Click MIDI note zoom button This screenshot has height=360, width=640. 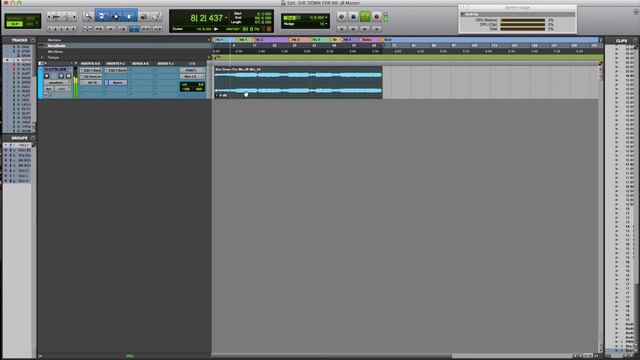coord(67,17)
